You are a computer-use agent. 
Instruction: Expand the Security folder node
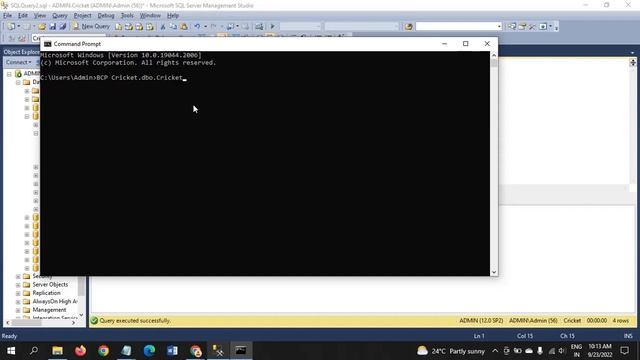point(18,276)
